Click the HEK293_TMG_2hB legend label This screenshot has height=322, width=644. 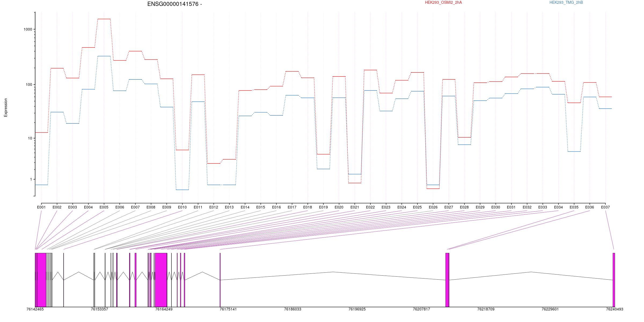point(566,2)
